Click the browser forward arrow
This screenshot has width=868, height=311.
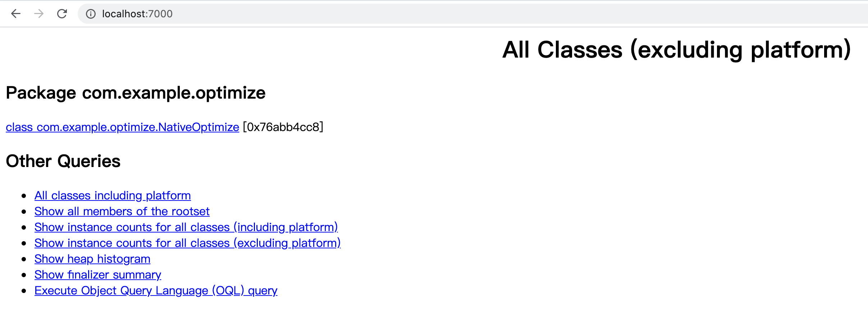(x=39, y=14)
